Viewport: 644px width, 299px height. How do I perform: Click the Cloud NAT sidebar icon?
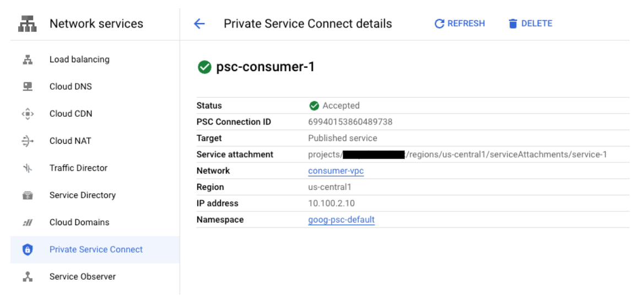coord(28,141)
